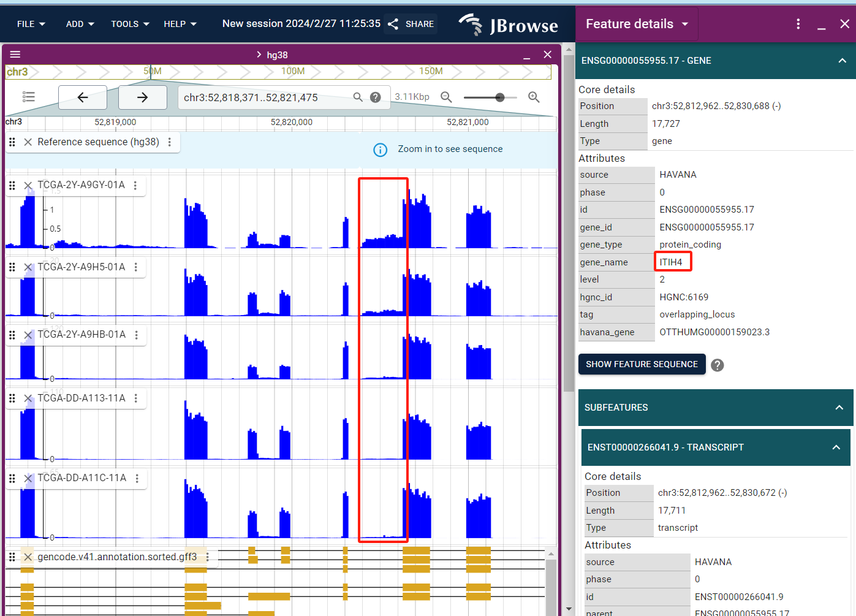Open track menu for TCGA-2Y-A9GY-01A
856x616 pixels.
(x=135, y=185)
